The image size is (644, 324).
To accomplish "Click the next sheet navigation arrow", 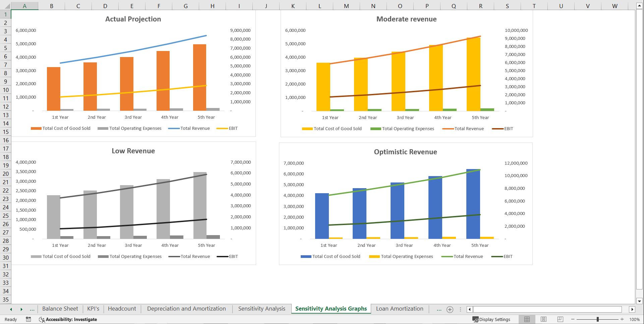I will click(x=21, y=309).
